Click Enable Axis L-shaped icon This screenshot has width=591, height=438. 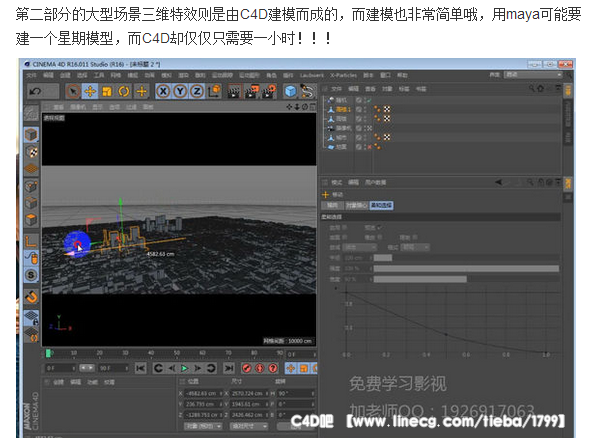pyautogui.click(x=31, y=240)
